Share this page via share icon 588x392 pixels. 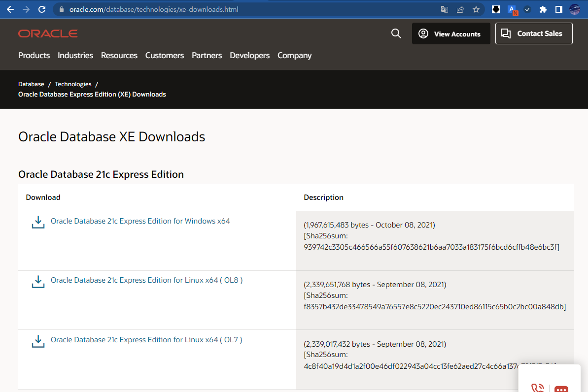point(460,9)
